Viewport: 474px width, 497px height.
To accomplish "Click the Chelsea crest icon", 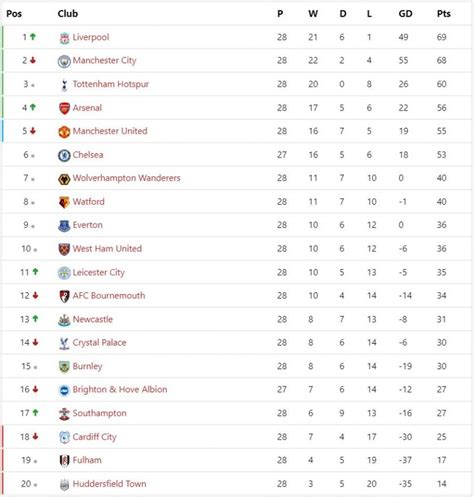I will (64, 155).
